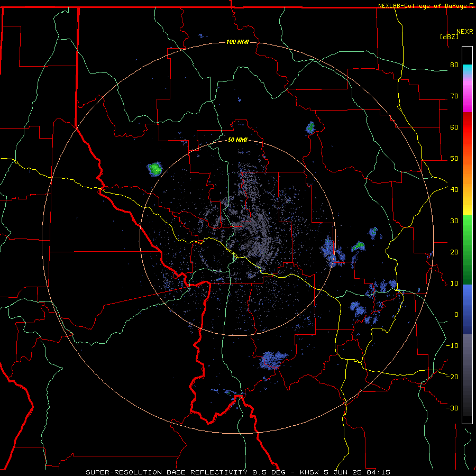Click the -10 dBZ scale value
Screen dimensions: 476x476
point(452,346)
